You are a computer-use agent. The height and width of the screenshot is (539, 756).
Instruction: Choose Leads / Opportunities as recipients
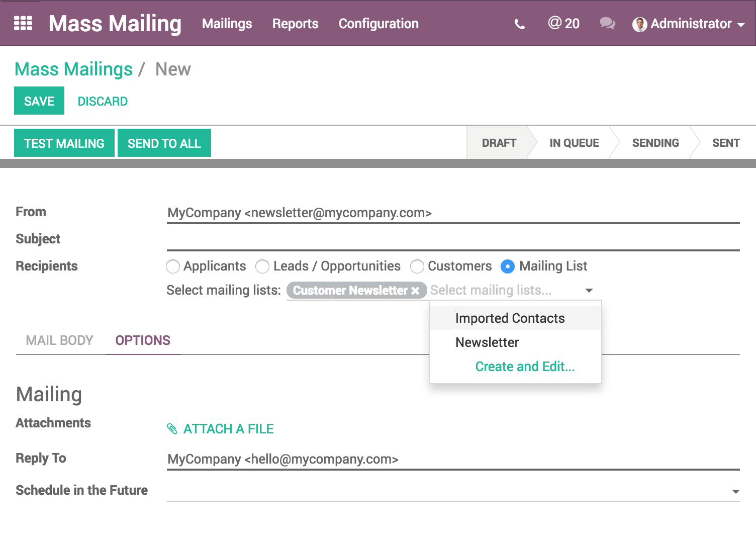tap(262, 266)
